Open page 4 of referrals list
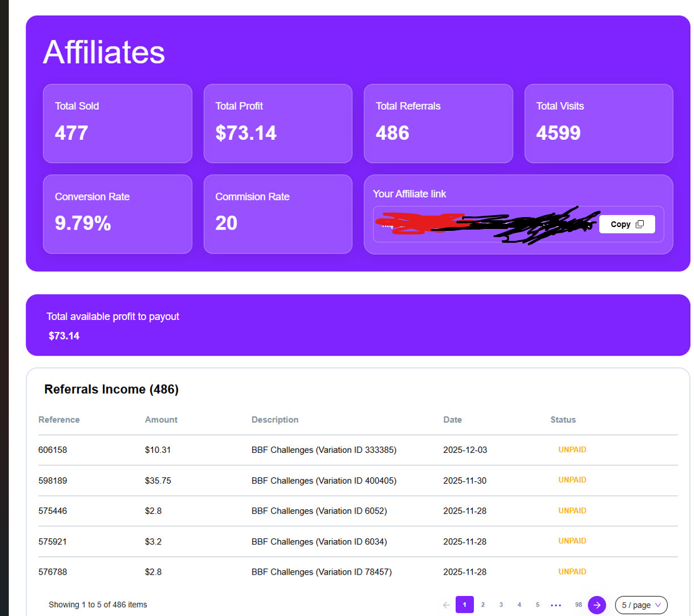694x616 pixels. pos(519,605)
